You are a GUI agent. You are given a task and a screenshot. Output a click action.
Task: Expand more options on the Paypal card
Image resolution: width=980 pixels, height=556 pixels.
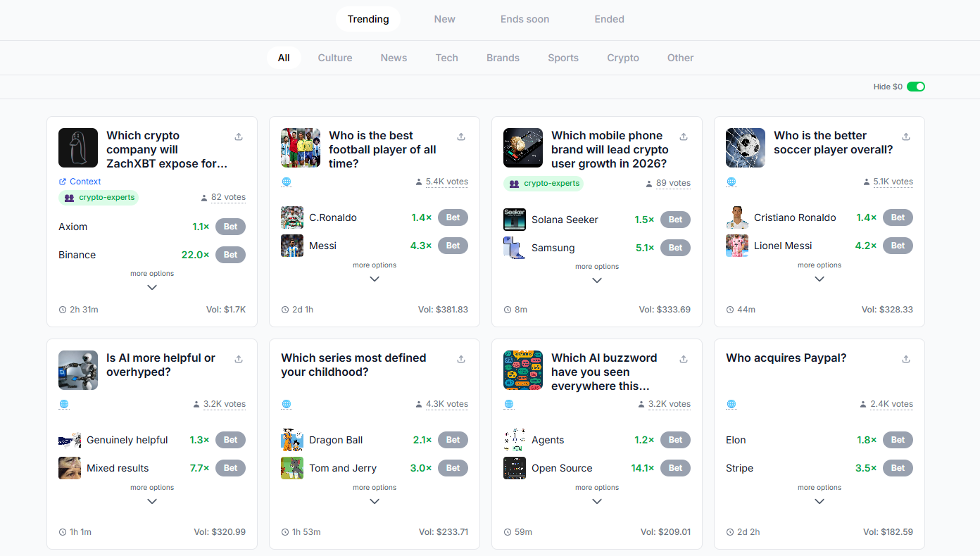pyautogui.click(x=819, y=494)
